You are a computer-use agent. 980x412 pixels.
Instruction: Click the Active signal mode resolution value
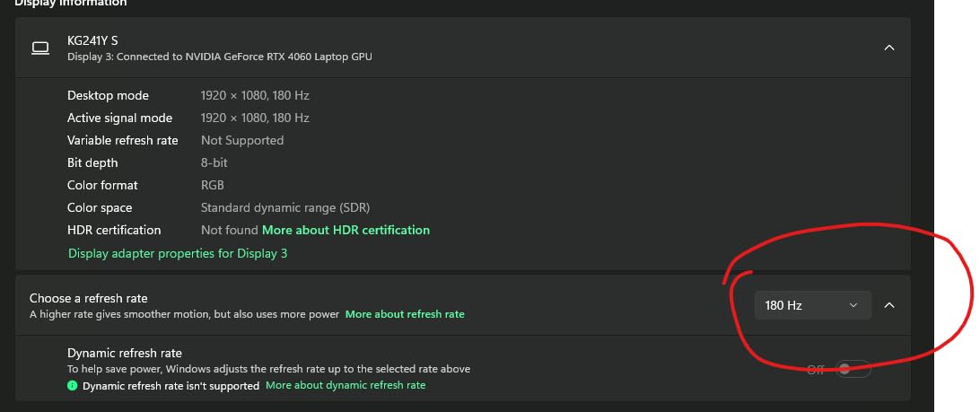[255, 118]
